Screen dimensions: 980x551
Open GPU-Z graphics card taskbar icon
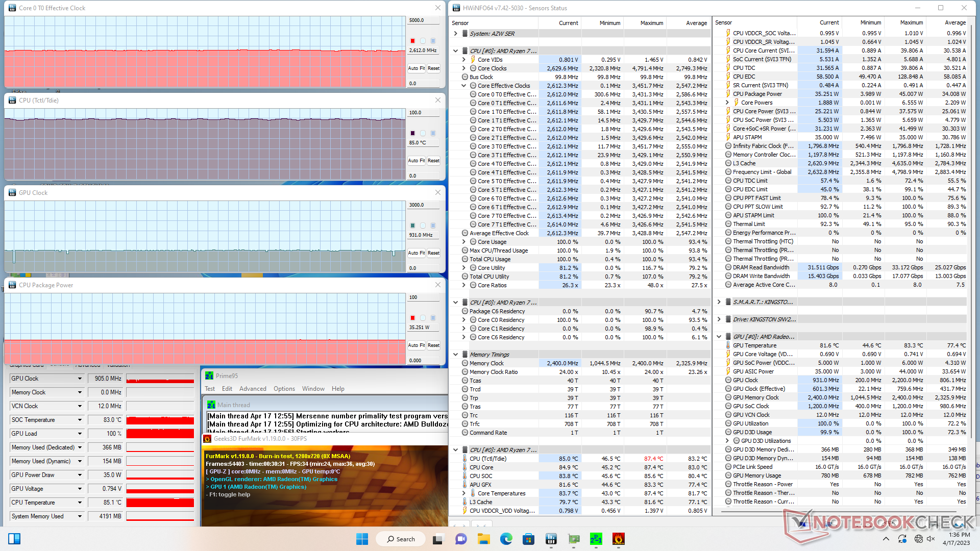click(574, 539)
